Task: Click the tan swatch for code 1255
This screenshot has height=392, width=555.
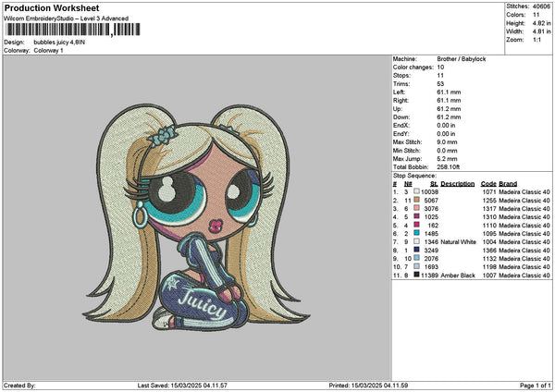Action: tap(416, 200)
